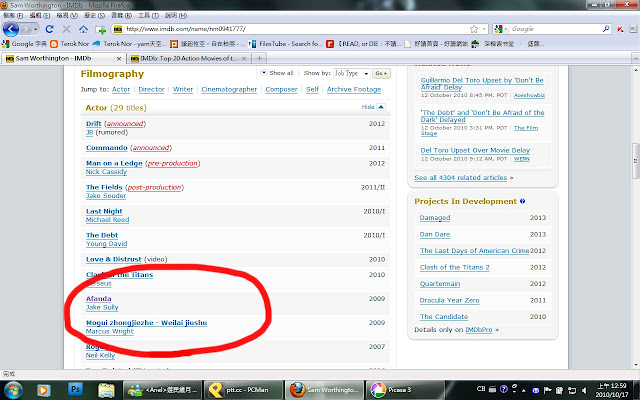Click the stop loading X icon
Viewport: 640px width, 400px height.
tap(66, 29)
